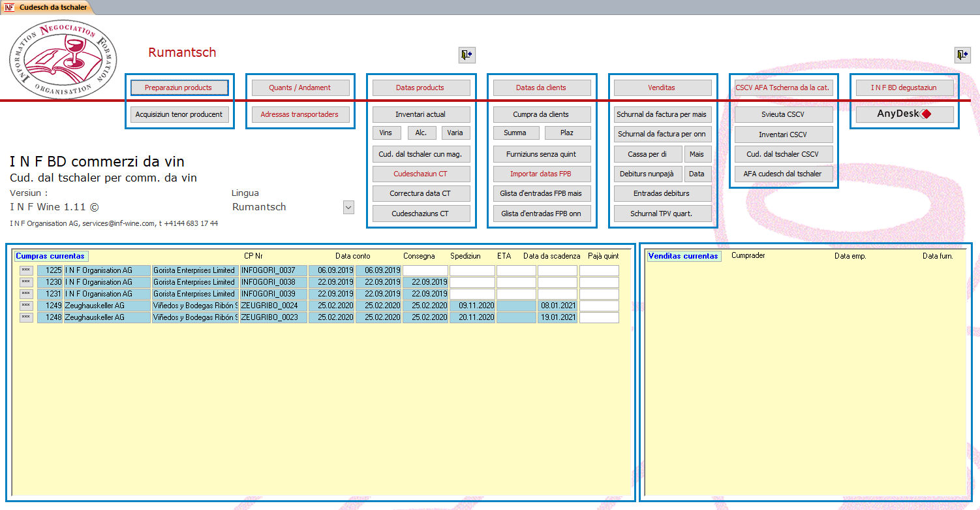
Task: Open the Venditas button
Action: pyautogui.click(x=663, y=88)
